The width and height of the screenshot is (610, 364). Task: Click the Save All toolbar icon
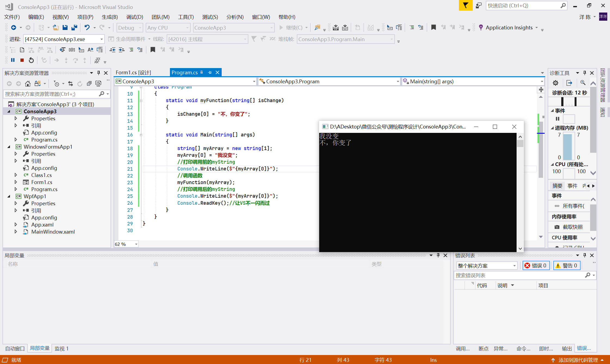[x=74, y=27]
